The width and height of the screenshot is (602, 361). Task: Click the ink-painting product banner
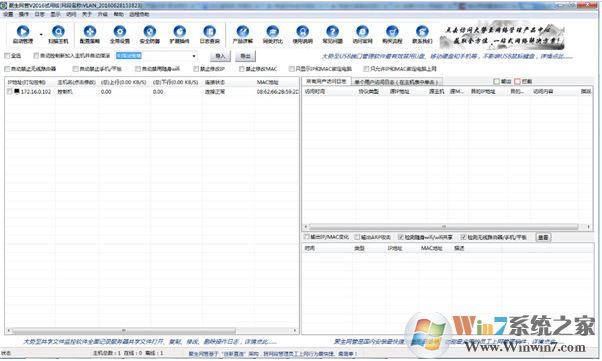pos(503,37)
